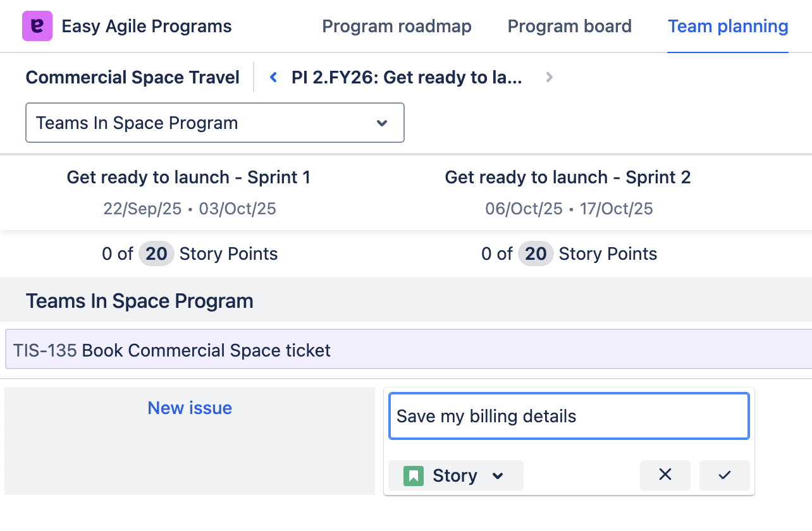This screenshot has width=812, height=531.
Task: Go to previous program increment arrow
Action: point(274,77)
